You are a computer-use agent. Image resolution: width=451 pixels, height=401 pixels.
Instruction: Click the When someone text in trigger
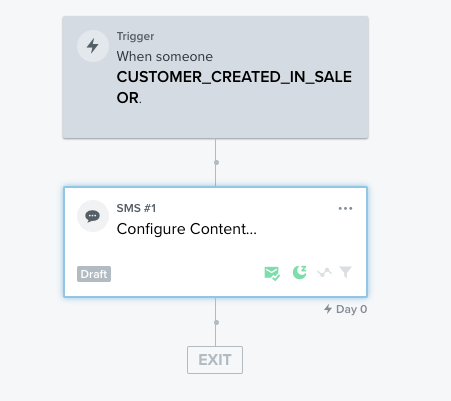pyautogui.click(x=165, y=57)
